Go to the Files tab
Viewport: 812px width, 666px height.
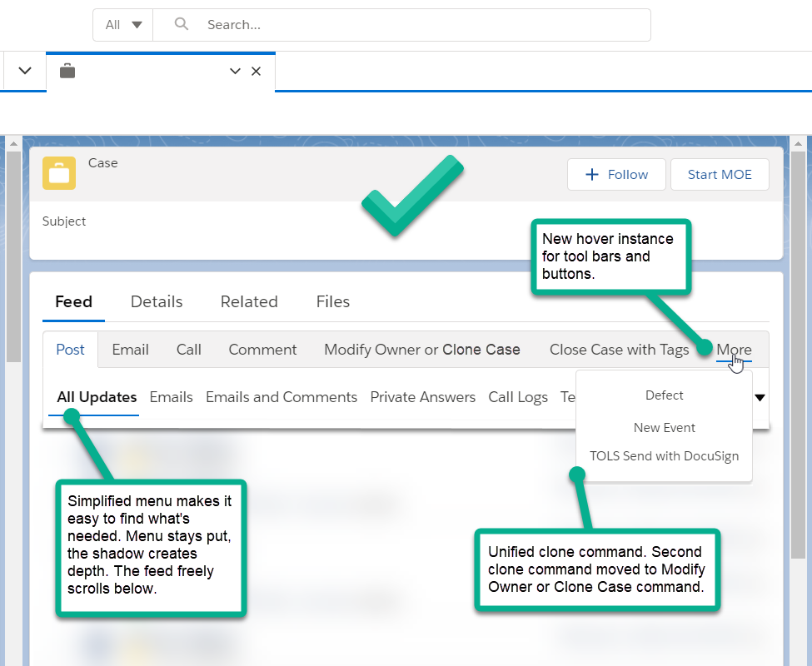tap(333, 301)
